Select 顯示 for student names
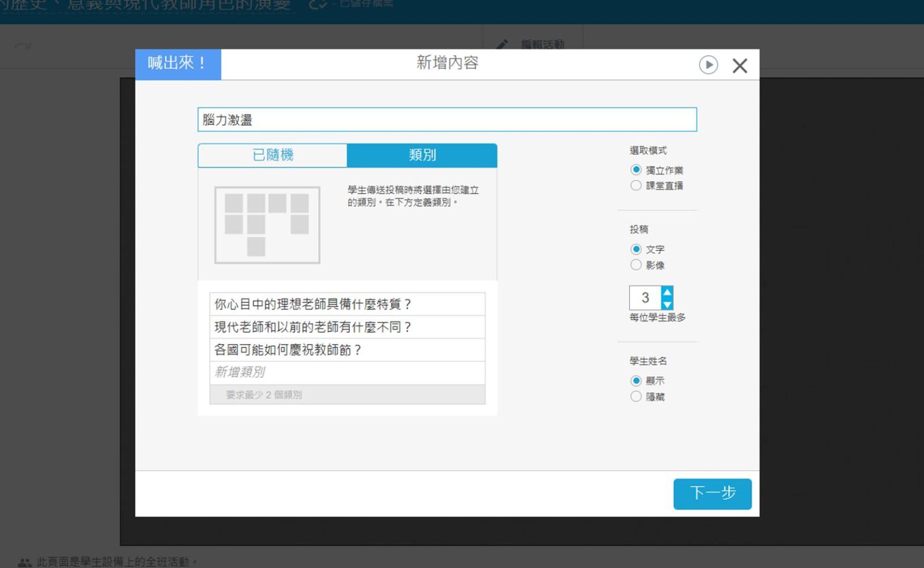The width and height of the screenshot is (924, 568). pos(636,380)
